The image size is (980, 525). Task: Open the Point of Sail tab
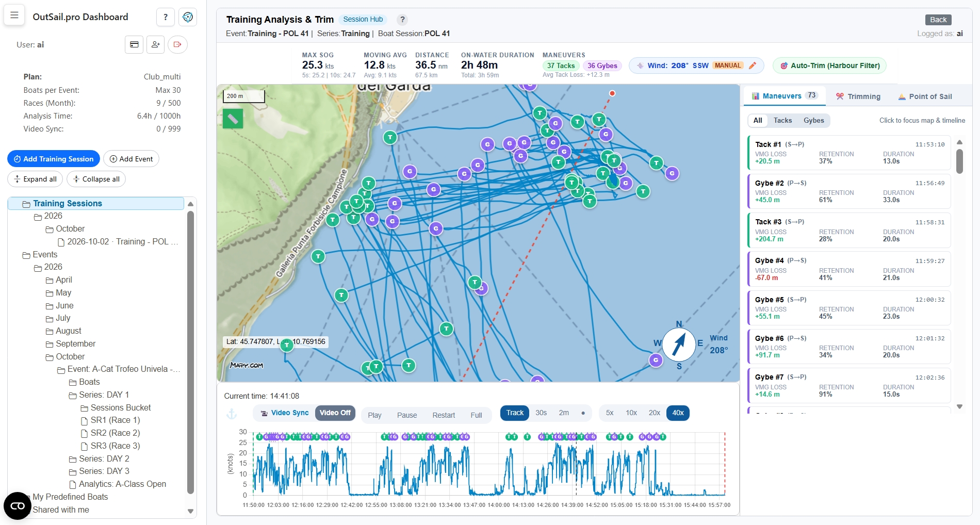click(925, 96)
